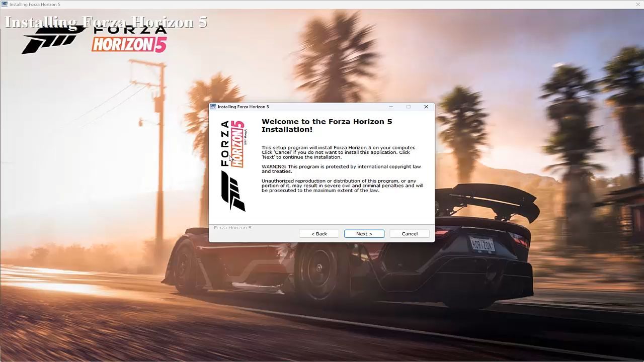Click the 'Unauthorized reproduction or distribution' paragraph

pyautogui.click(x=342, y=186)
